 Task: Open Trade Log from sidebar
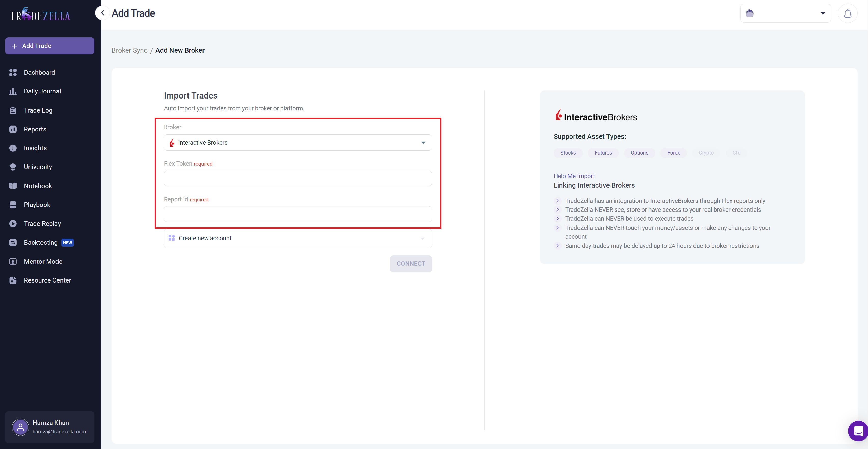point(38,110)
